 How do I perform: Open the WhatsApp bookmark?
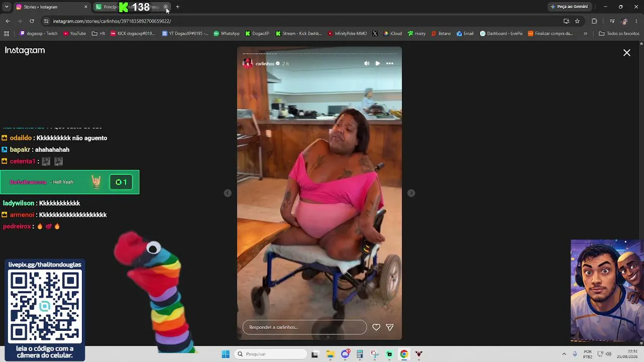click(x=226, y=34)
